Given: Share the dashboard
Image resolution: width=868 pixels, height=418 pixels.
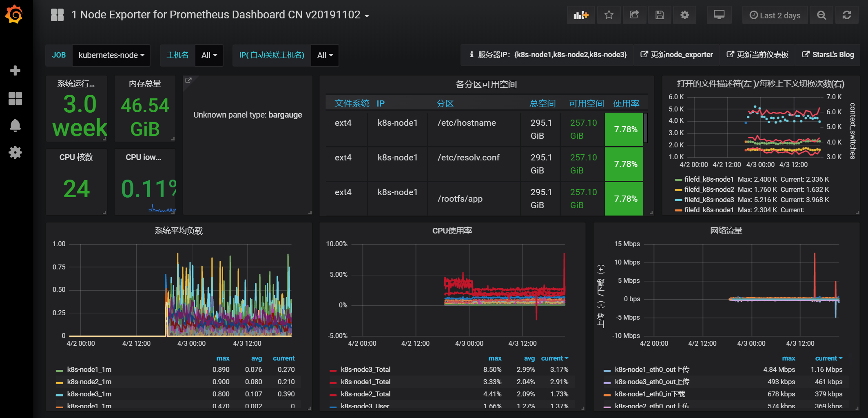Looking at the screenshot, I should (x=634, y=15).
